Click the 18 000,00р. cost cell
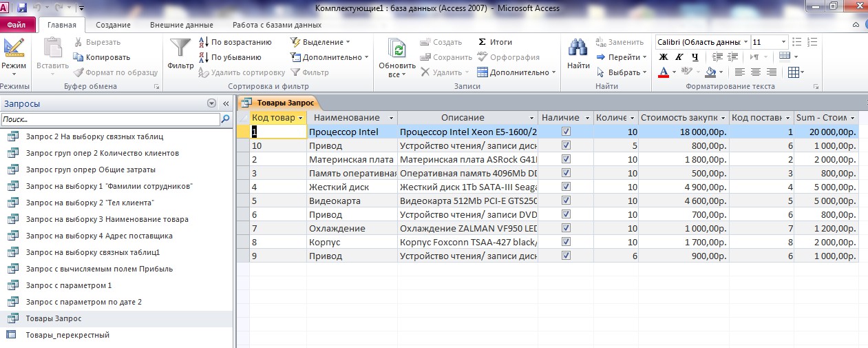The image size is (868, 348). click(684, 132)
